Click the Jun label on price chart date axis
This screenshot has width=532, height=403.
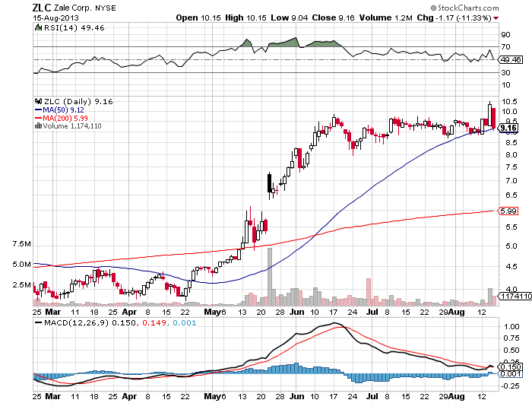(296, 312)
